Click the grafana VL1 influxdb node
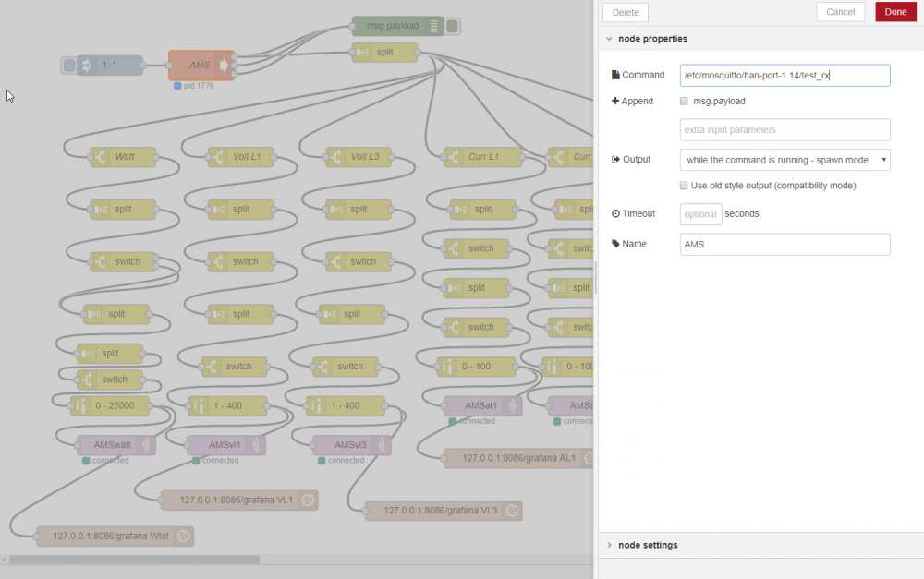The width and height of the screenshot is (924, 579). [238, 500]
